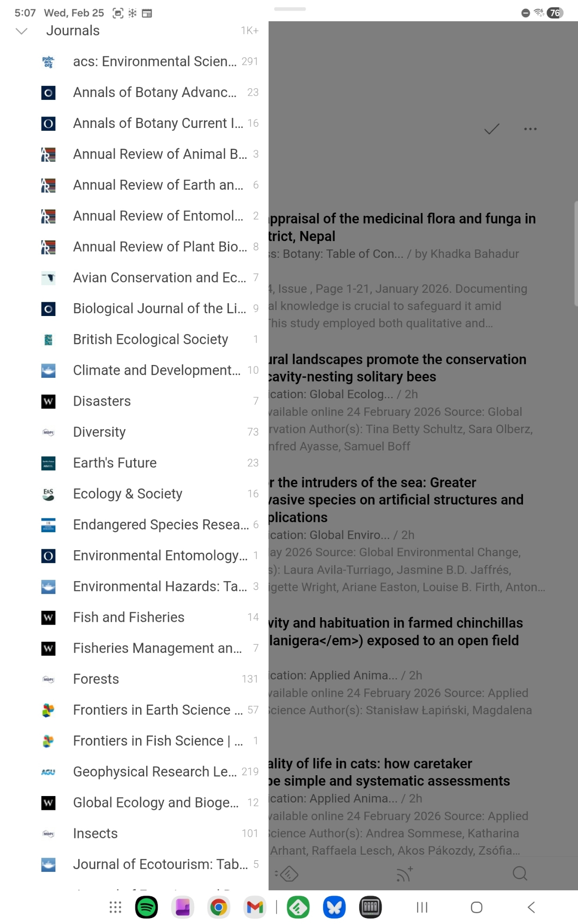Open Gmail from the taskbar
This screenshot has height=924, width=578.
[255, 907]
